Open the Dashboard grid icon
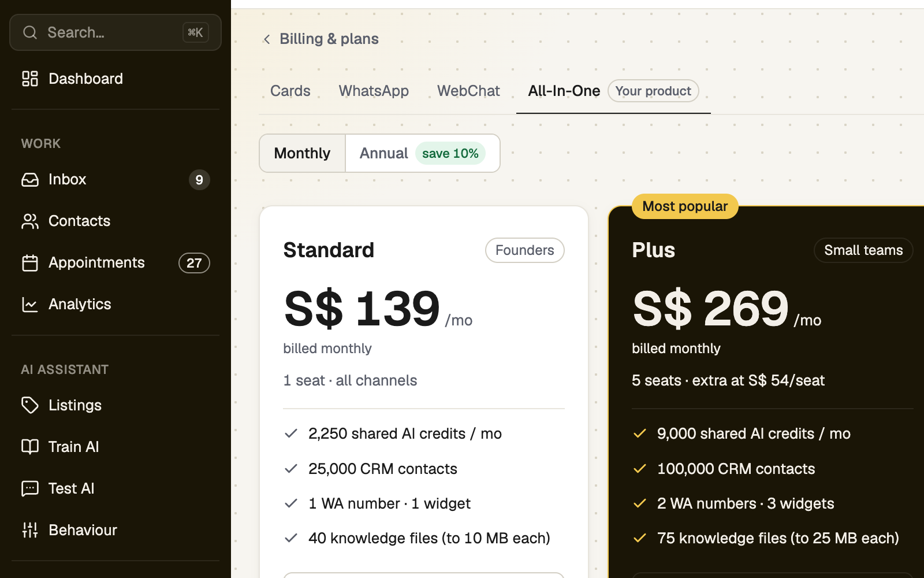Screen dimensions: 924x578 pos(30,79)
